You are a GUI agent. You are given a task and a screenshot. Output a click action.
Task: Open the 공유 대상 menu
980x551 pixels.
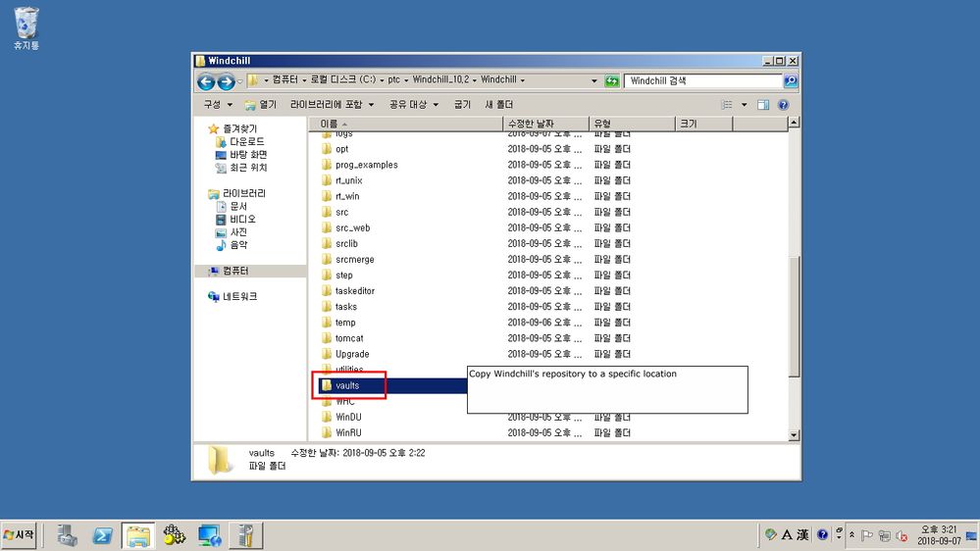[414, 104]
